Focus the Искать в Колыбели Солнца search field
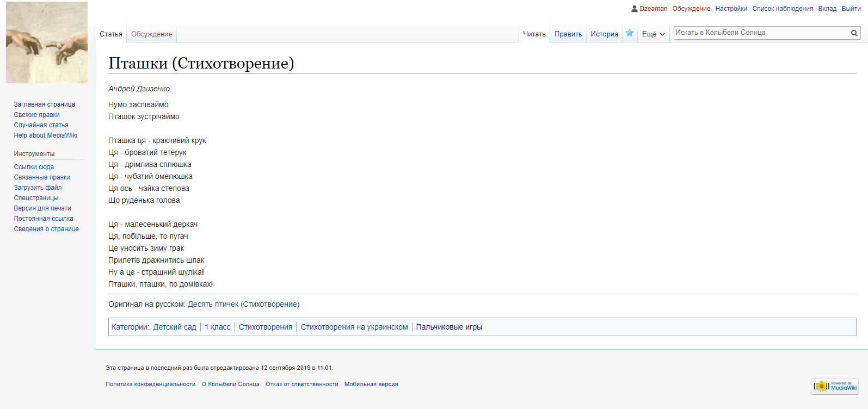868x409 pixels. point(761,33)
